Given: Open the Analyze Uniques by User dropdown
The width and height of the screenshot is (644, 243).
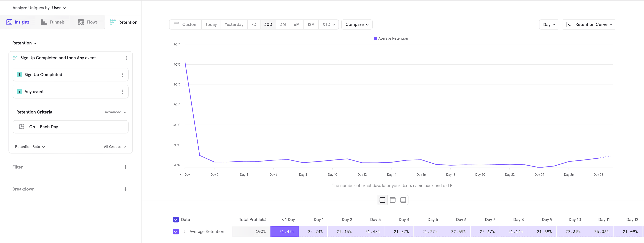Looking at the screenshot, I should click(x=58, y=8).
